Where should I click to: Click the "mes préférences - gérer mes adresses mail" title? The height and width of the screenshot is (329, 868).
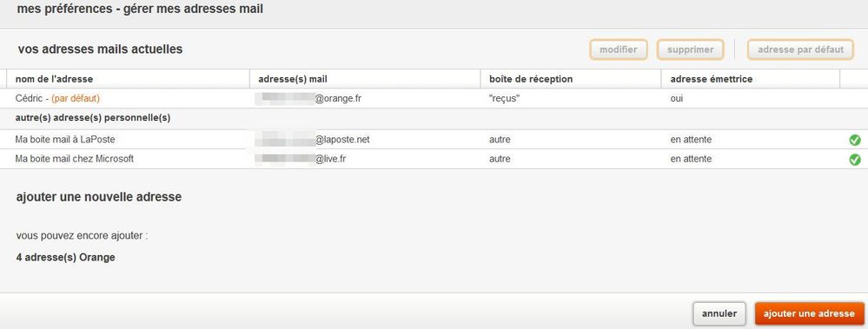pyautogui.click(x=140, y=9)
